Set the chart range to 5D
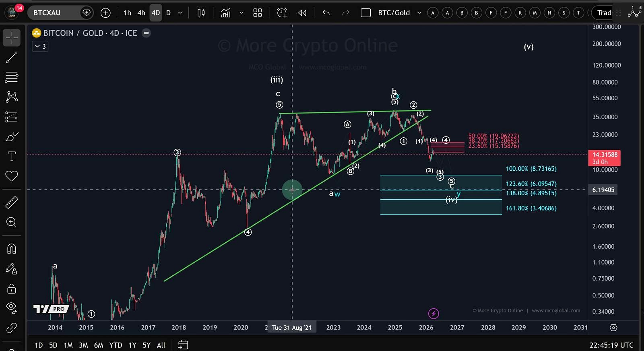Viewport: 644px width, 351px height. click(x=53, y=345)
